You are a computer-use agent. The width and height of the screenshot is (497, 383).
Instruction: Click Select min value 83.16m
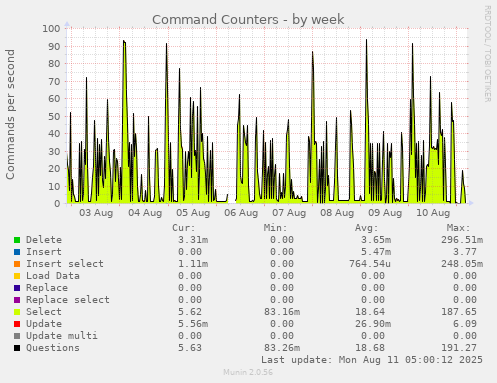[282, 312]
